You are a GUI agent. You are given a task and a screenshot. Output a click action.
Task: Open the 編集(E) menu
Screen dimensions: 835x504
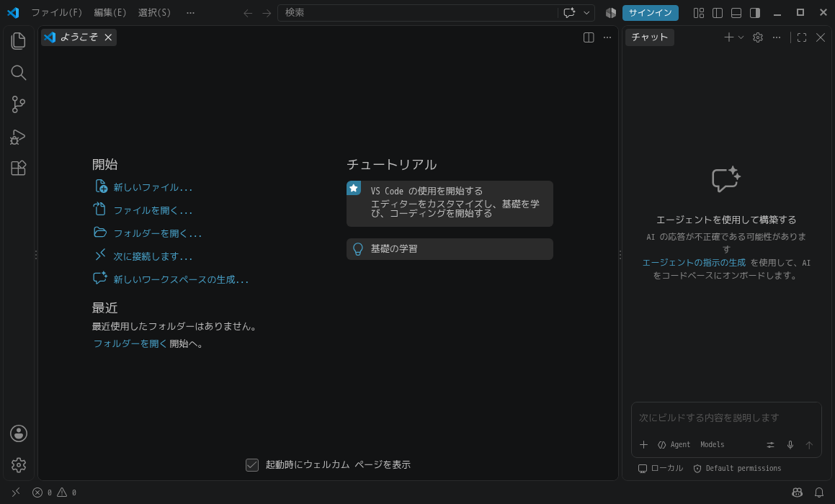point(110,12)
